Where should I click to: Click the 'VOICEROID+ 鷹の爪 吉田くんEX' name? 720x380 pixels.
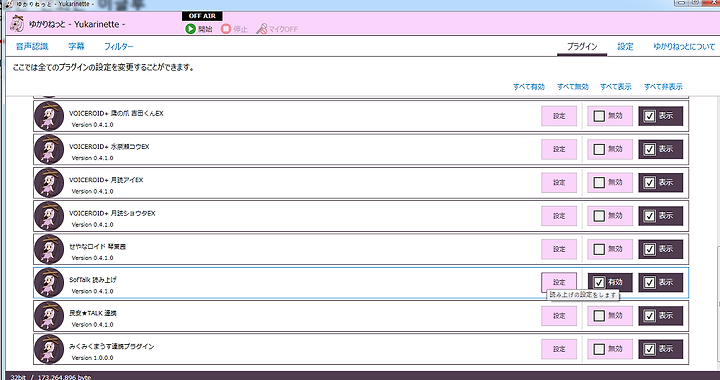[116, 113]
